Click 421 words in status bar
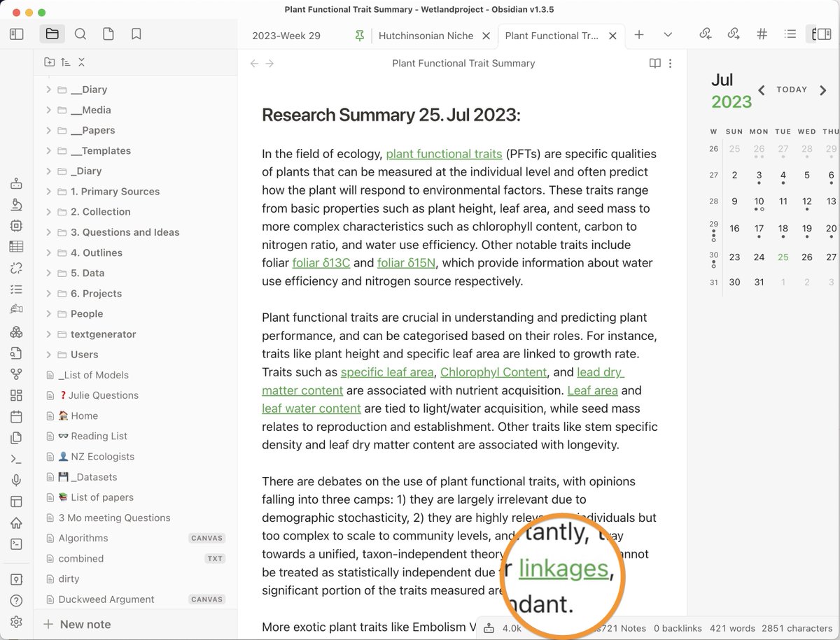840x640 pixels. click(x=731, y=628)
